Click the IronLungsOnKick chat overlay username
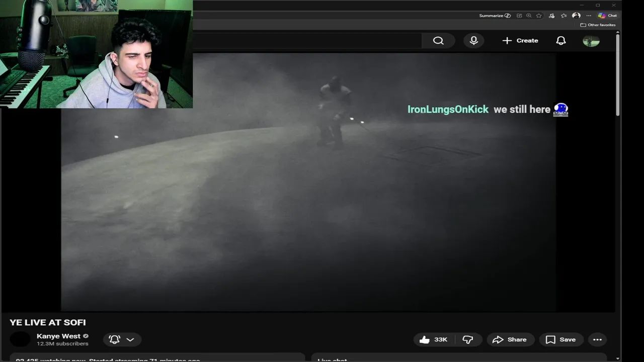644x362 pixels. (x=448, y=109)
